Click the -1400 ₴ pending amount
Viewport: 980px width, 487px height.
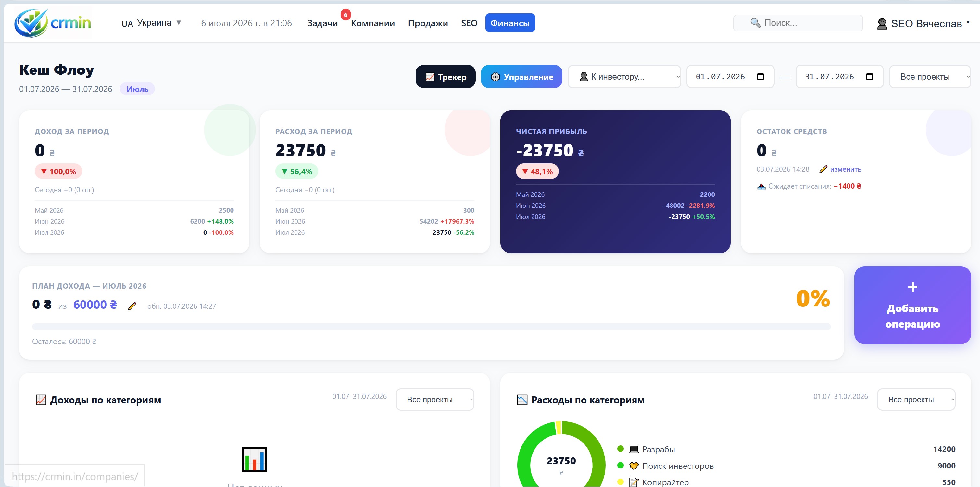click(x=847, y=186)
